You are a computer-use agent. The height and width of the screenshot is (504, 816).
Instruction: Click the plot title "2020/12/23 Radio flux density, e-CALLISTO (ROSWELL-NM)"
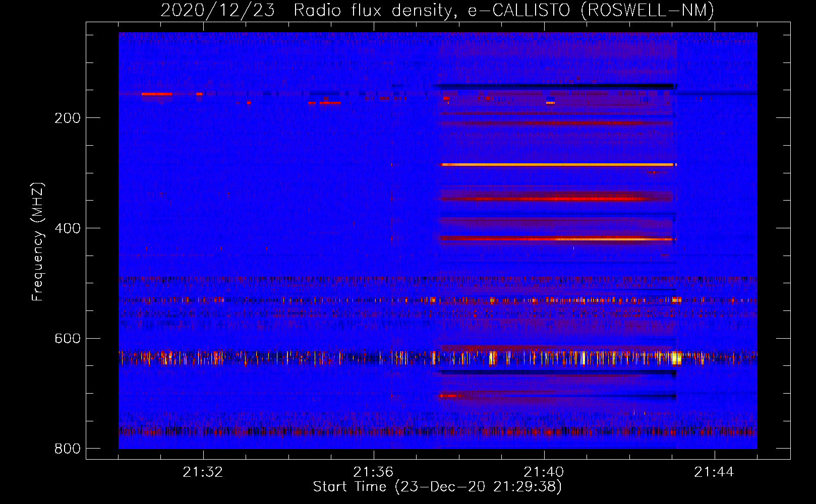pyautogui.click(x=437, y=10)
